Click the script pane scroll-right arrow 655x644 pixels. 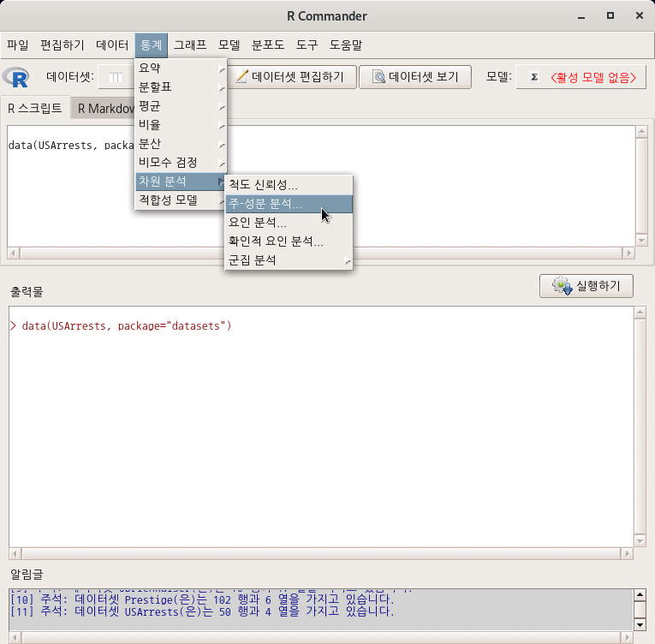click(628, 253)
